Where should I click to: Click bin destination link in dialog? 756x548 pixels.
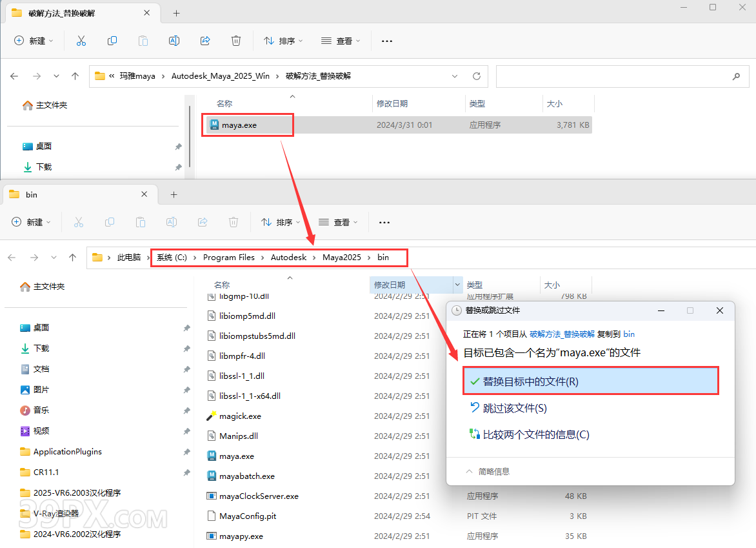(629, 334)
